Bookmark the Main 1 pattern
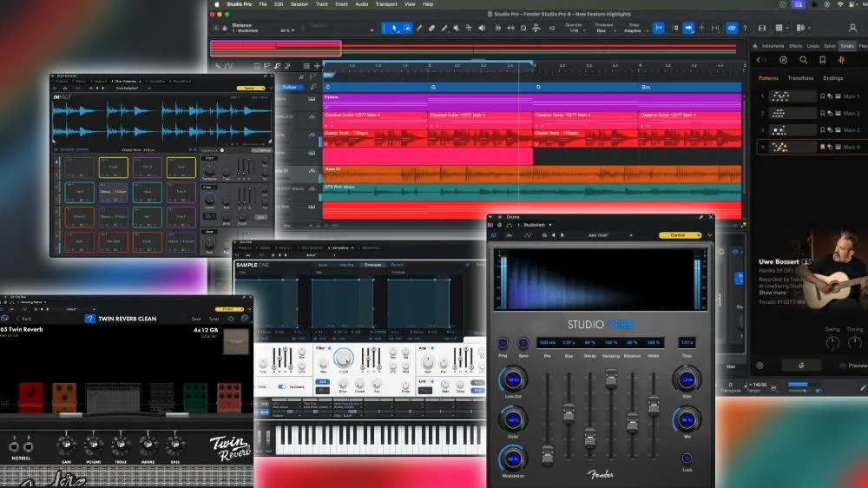This screenshot has height=488, width=868. coord(823,96)
